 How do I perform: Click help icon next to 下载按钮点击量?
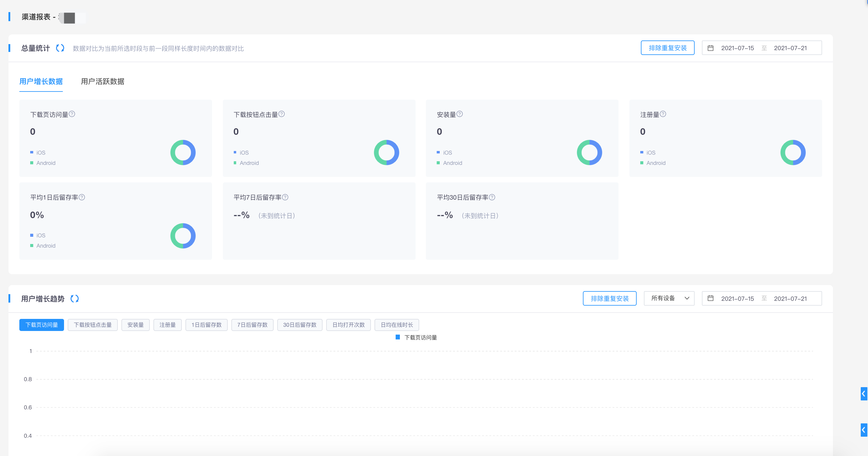click(282, 114)
